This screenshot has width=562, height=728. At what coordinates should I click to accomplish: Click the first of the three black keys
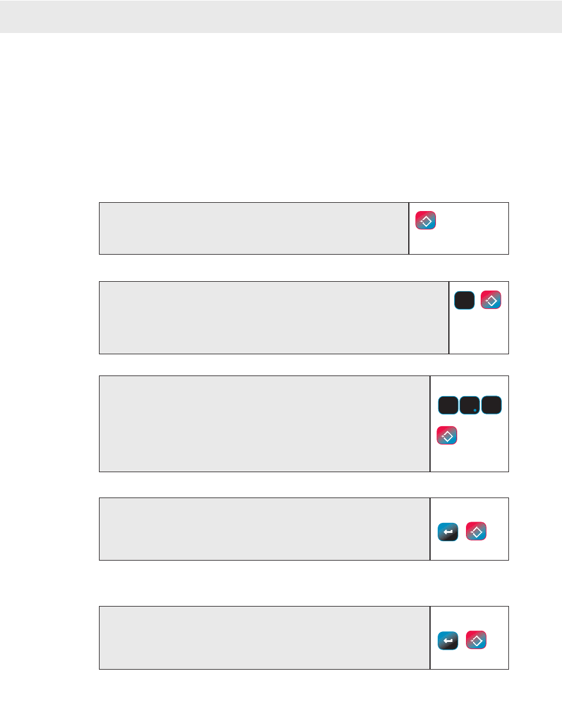448,406
